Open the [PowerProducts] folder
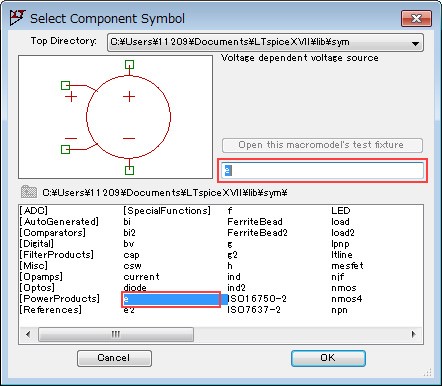This screenshot has width=442, height=386. click(x=59, y=299)
